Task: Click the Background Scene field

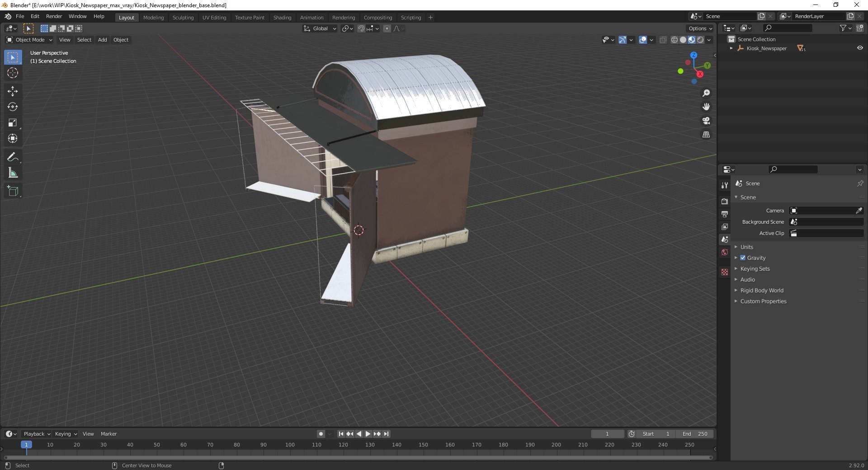Action: click(826, 222)
